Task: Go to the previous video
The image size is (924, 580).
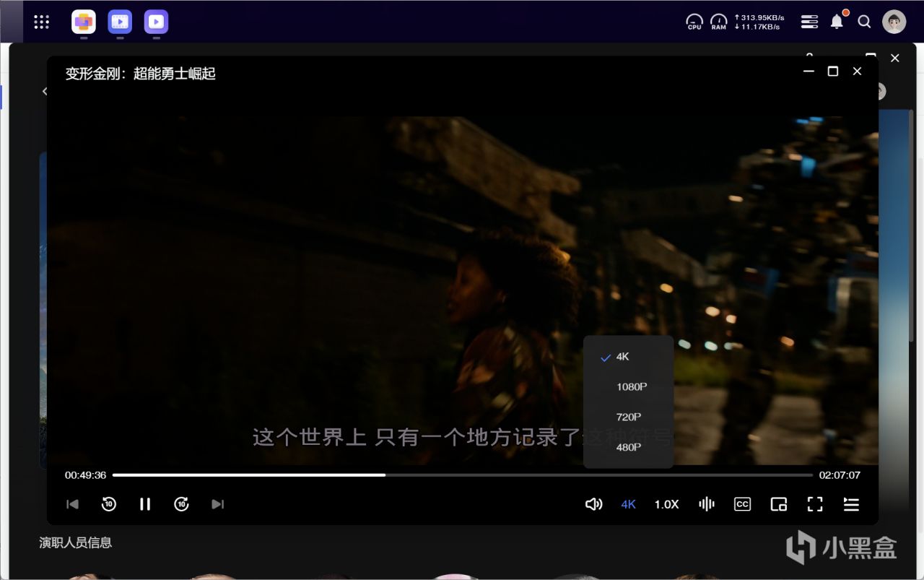Action: click(72, 504)
